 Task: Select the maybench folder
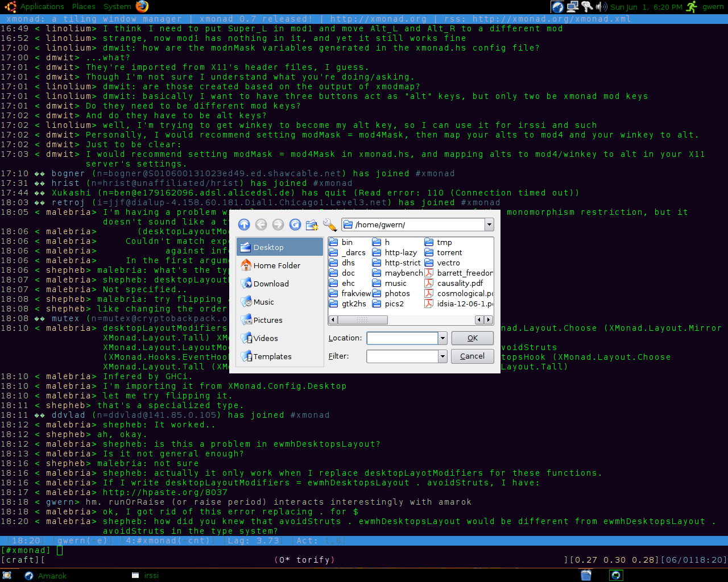pos(398,273)
